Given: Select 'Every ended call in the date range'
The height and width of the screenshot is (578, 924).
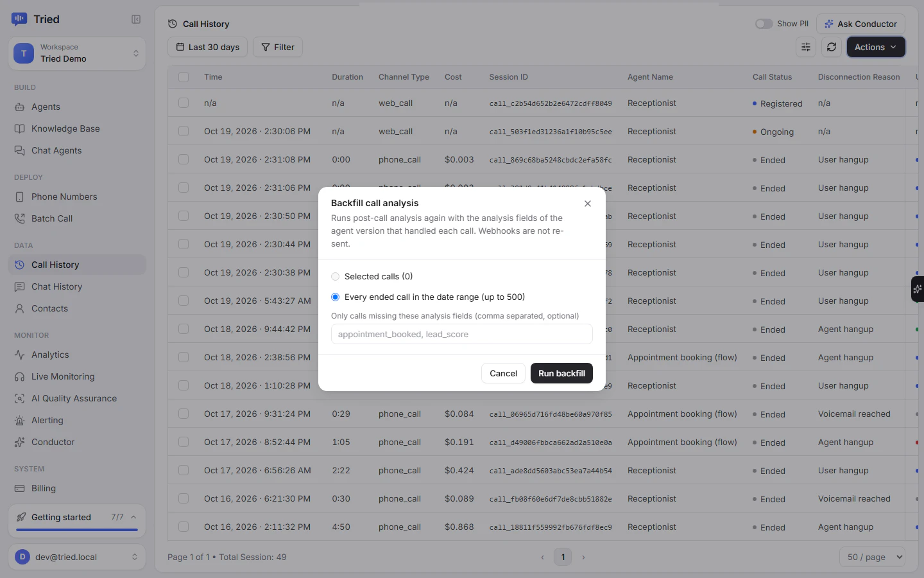Looking at the screenshot, I should (x=335, y=297).
